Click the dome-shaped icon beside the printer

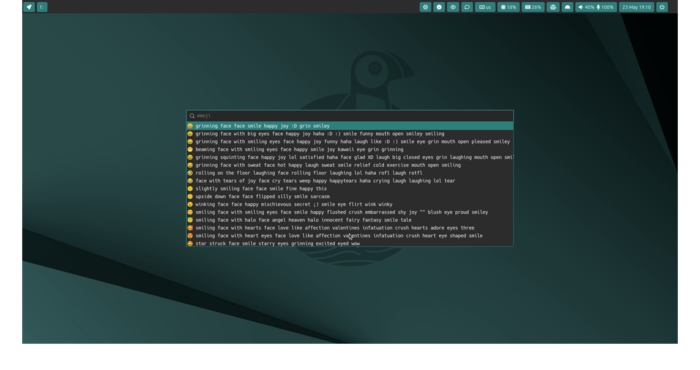click(567, 7)
